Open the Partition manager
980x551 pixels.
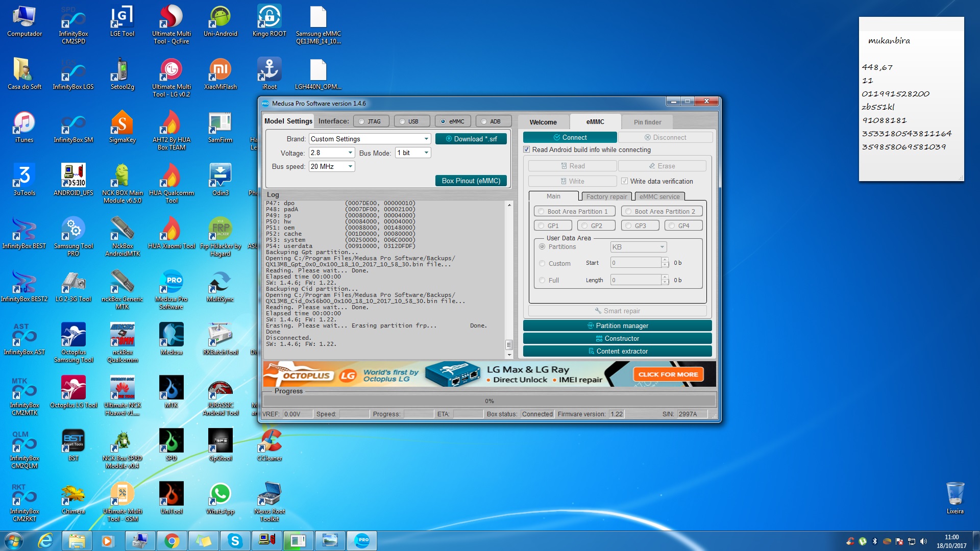click(x=617, y=325)
